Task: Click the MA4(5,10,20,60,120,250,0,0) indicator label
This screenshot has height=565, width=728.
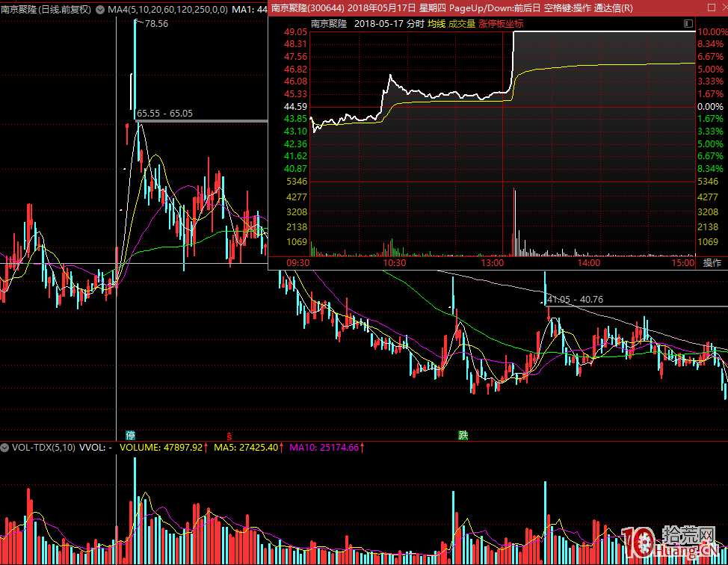Action: [167, 9]
